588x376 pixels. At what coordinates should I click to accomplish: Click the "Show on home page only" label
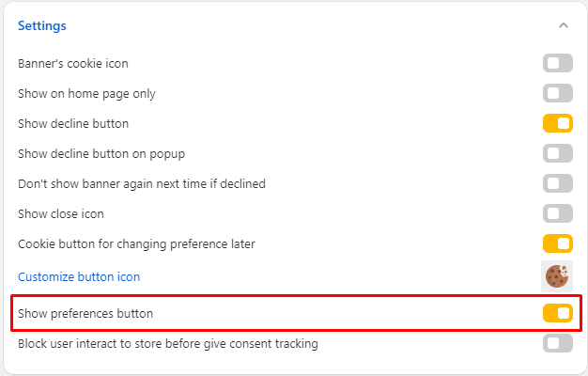[x=86, y=93]
